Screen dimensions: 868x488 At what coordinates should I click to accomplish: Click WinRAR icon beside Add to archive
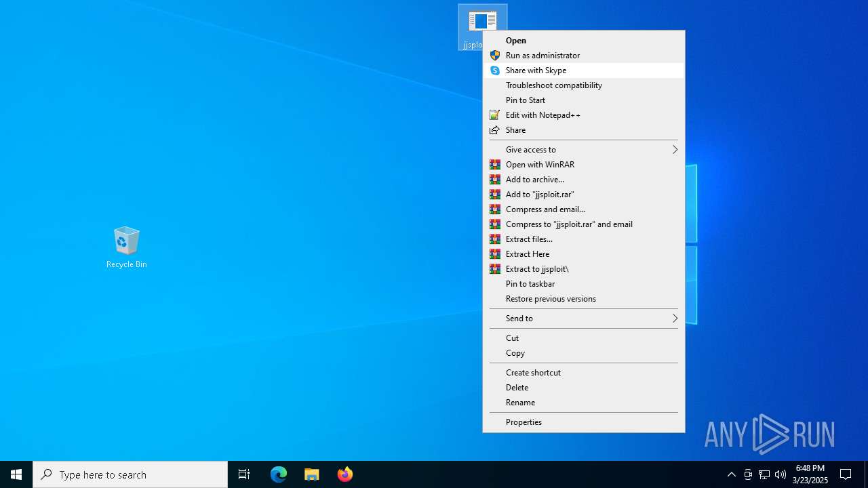tap(495, 180)
